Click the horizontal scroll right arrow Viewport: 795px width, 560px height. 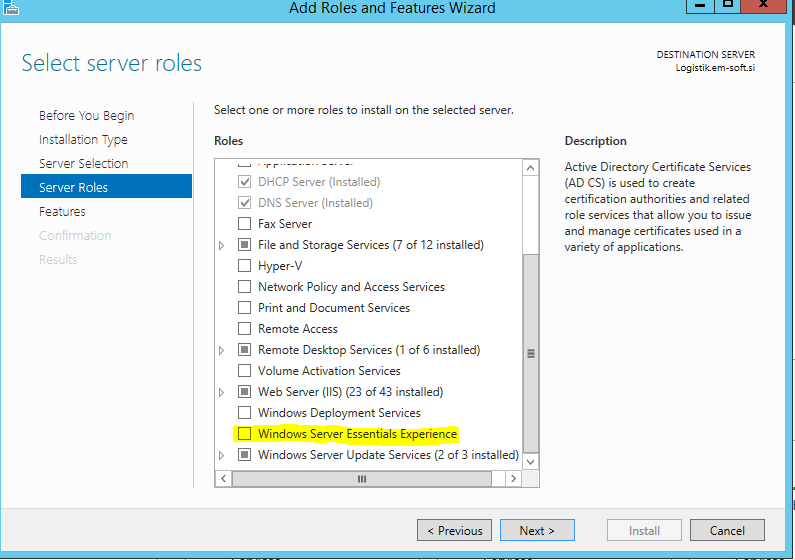(x=514, y=478)
